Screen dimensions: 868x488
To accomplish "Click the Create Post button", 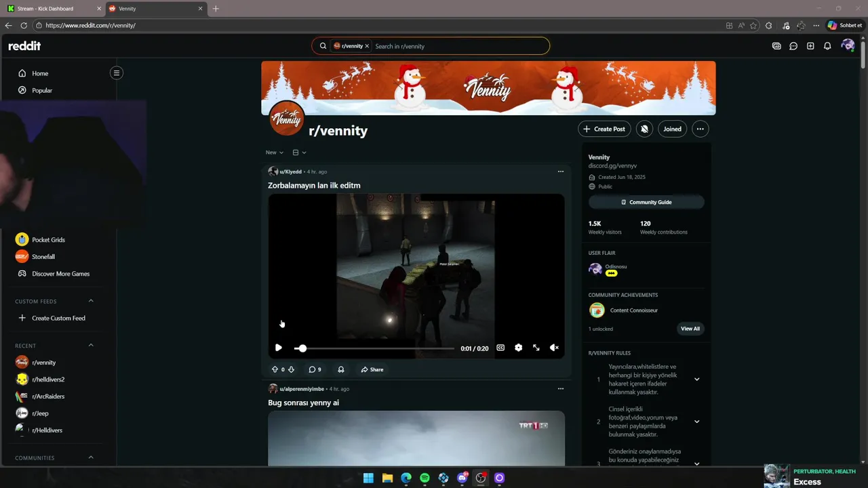I will (x=604, y=129).
